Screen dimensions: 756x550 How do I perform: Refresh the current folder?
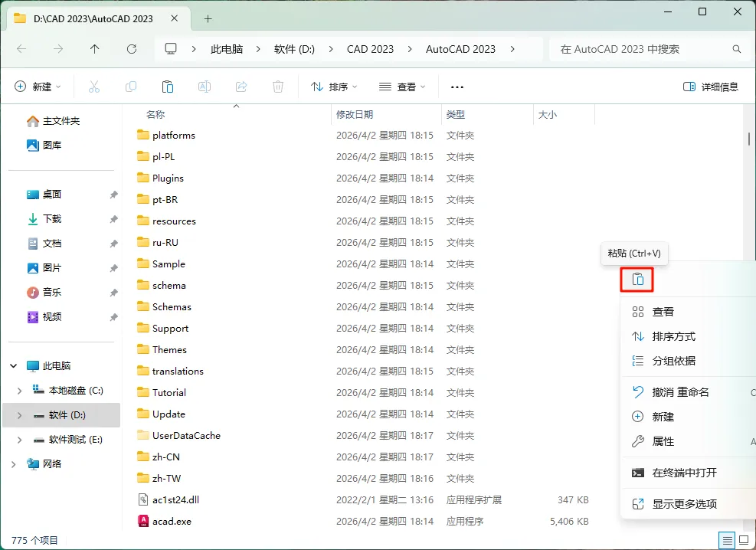[x=132, y=49]
